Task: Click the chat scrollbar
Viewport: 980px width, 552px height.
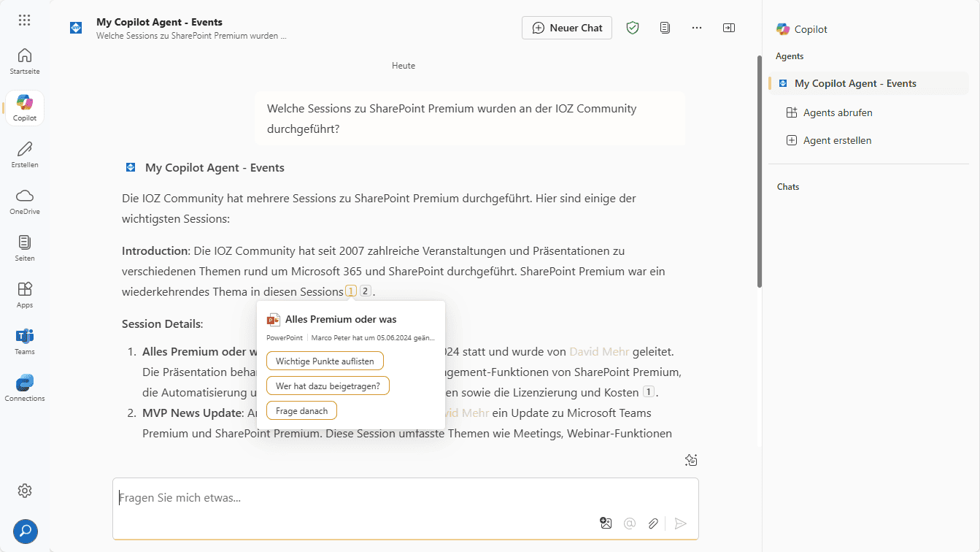Action: (x=760, y=172)
